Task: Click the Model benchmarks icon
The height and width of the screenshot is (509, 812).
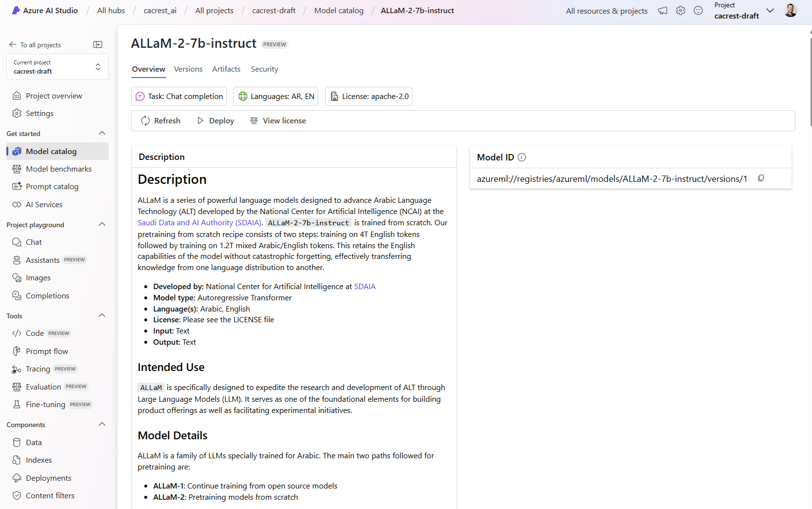Action: 17,169
